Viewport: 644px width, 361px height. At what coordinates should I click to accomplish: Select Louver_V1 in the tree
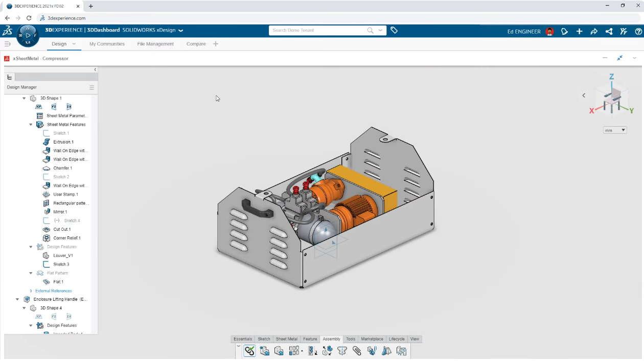tap(63, 255)
